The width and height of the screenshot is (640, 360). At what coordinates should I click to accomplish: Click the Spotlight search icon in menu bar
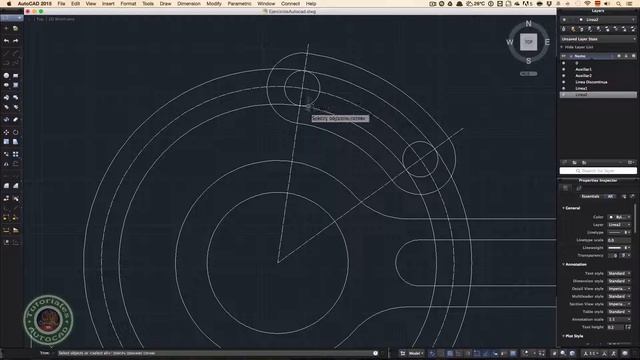pyautogui.click(x=619, y=4)
